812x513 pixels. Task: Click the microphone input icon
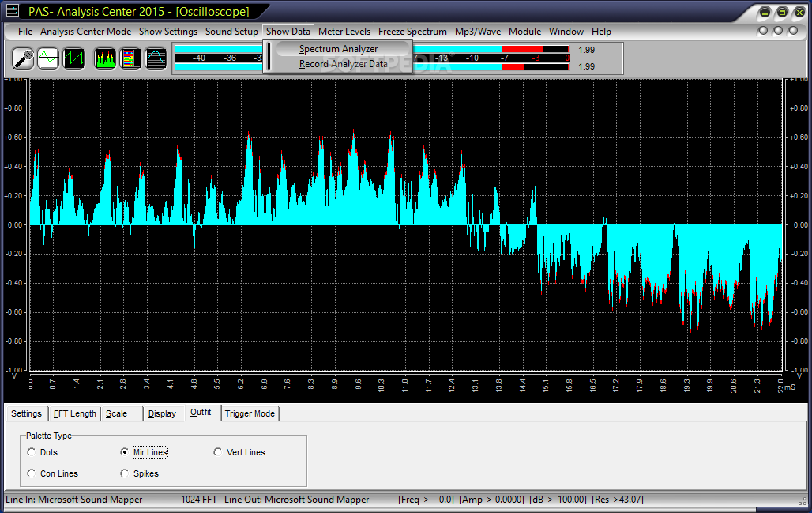[x=23, y=58]
